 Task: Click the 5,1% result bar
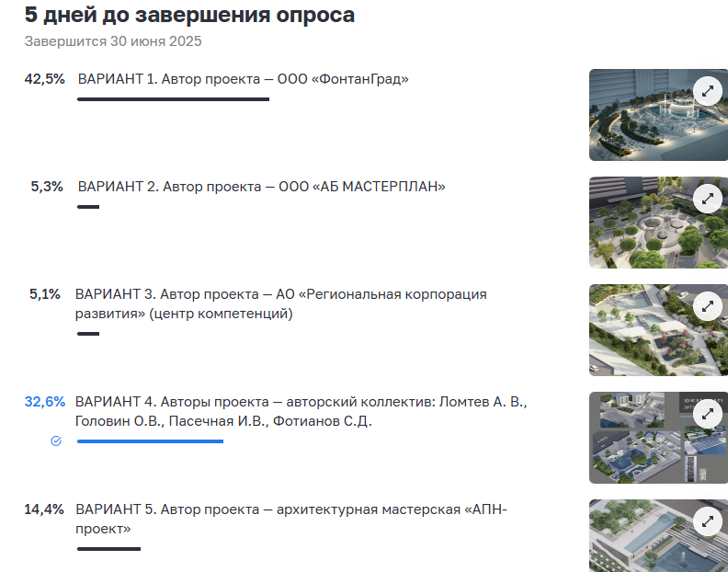[x=88, y=334]
